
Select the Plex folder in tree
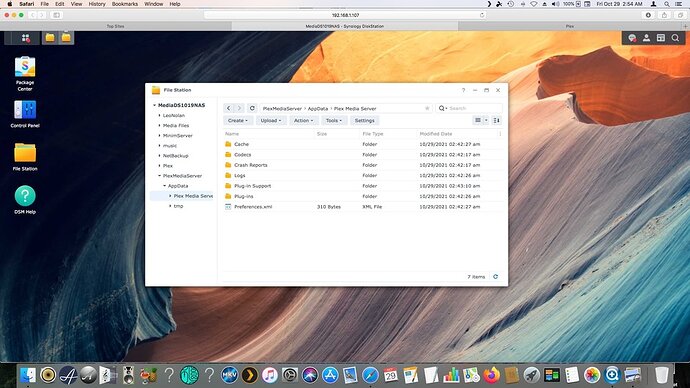coord(168,166)
